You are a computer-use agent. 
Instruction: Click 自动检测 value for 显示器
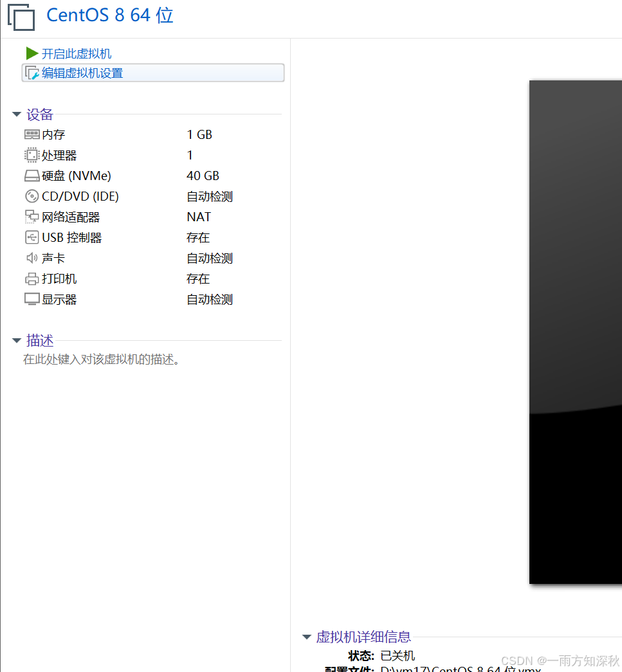click(210, 299)
